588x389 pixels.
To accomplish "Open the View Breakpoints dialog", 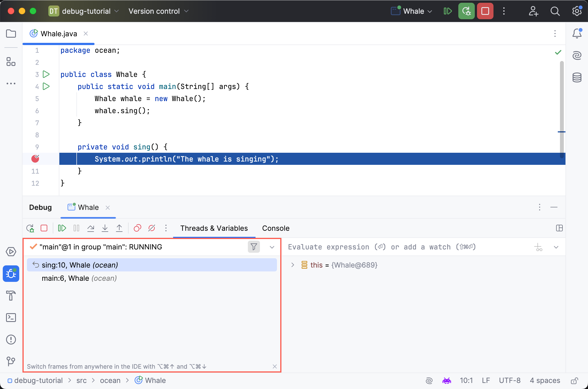I will coord(137,228).
